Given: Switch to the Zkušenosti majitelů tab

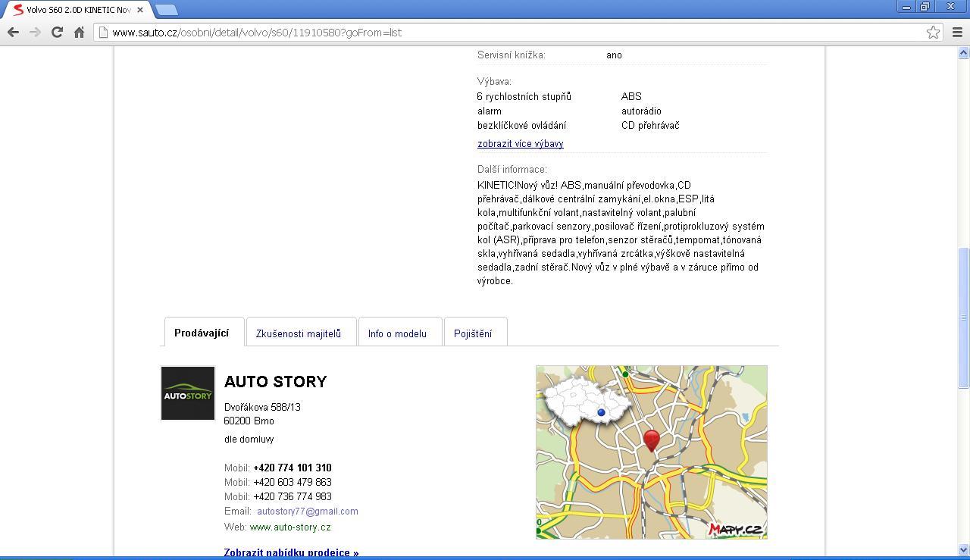Looking at the screenshot, I should [299, 333].
